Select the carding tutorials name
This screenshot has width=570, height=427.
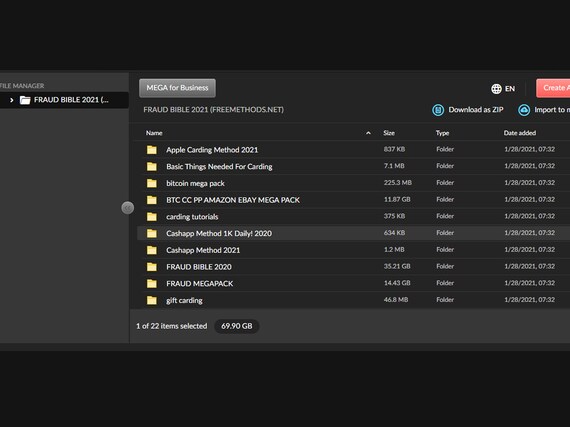[192, 217]
